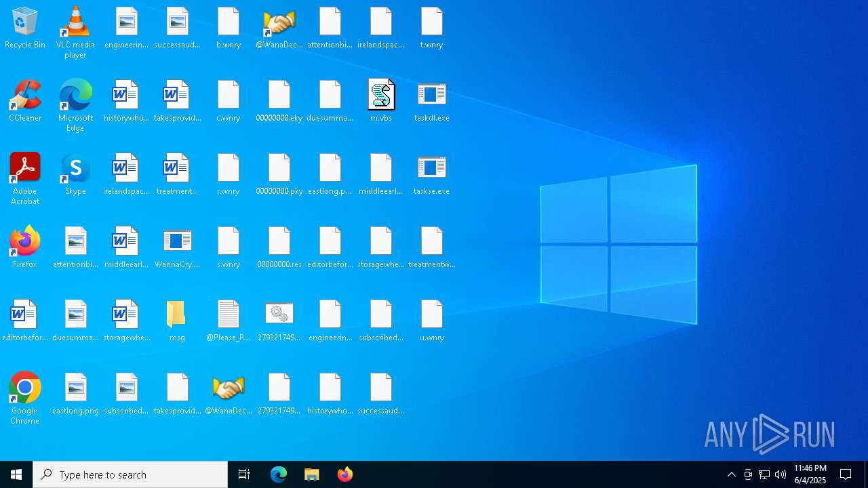Select the storagewhe... Word document

click(x=127, y=321)
